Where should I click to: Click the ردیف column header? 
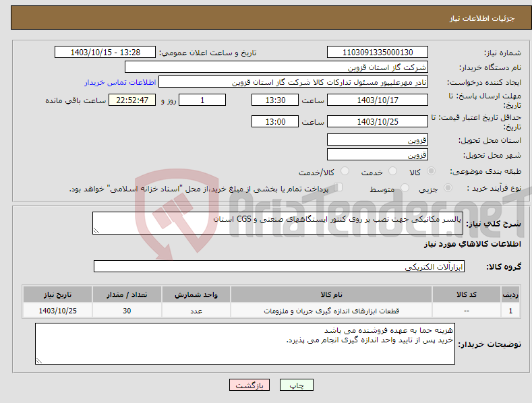pos(510,294)
